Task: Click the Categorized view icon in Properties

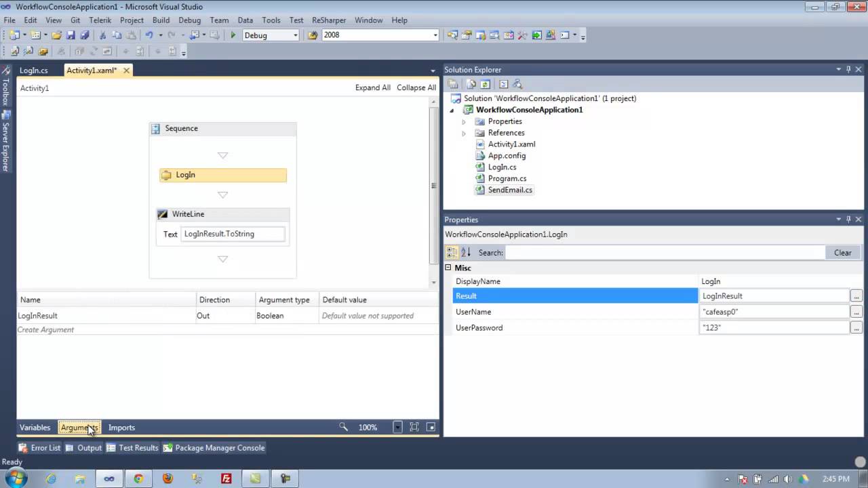Action: pos(452,252)
